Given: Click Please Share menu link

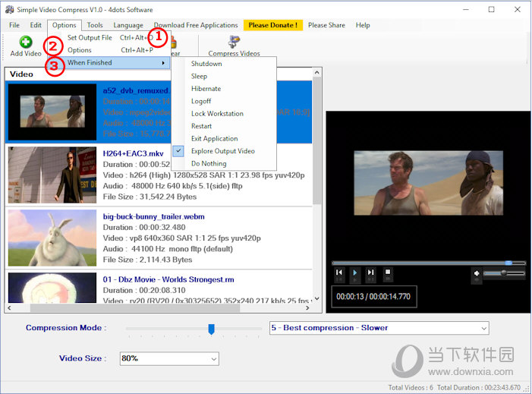Looking at the screenshot, I should tap(326, 25).
